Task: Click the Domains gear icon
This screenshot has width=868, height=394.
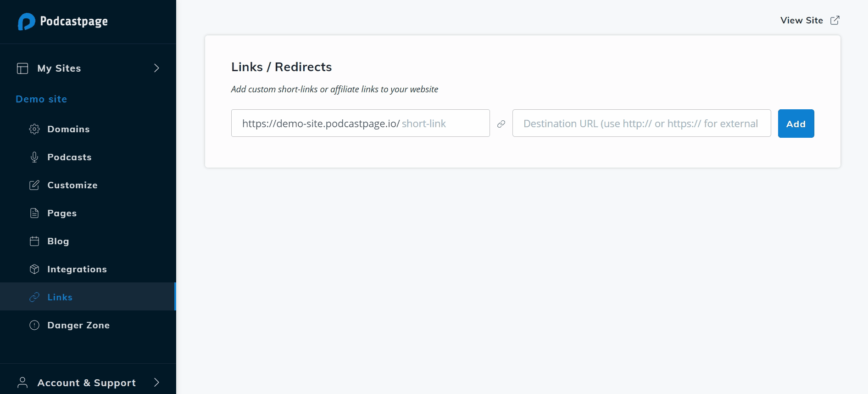Action: pos(34,129)
